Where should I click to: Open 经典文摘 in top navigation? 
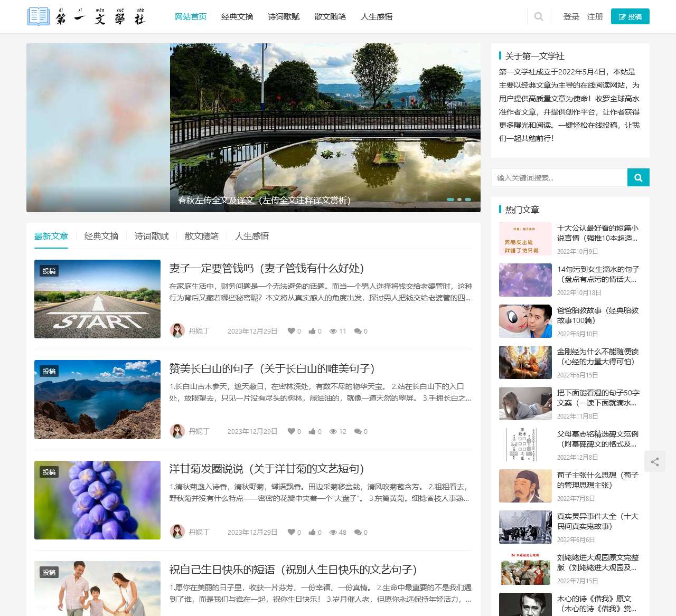click(x=237, y=17)
